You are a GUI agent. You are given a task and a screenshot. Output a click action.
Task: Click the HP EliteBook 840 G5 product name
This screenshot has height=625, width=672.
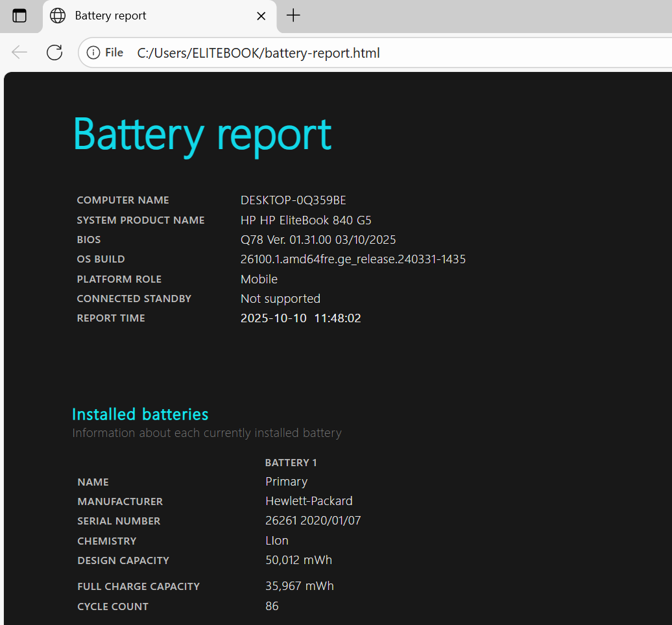point(306,220)
